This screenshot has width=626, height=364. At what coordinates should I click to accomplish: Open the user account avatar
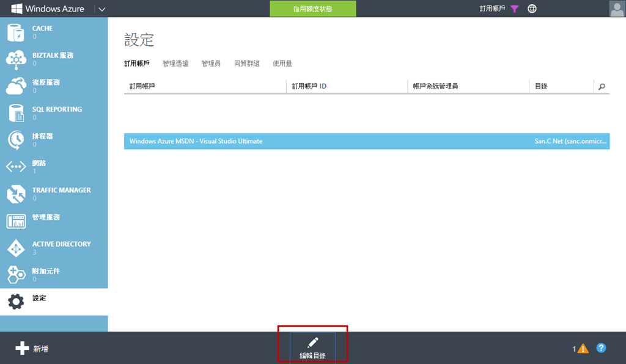click(617, 9)
